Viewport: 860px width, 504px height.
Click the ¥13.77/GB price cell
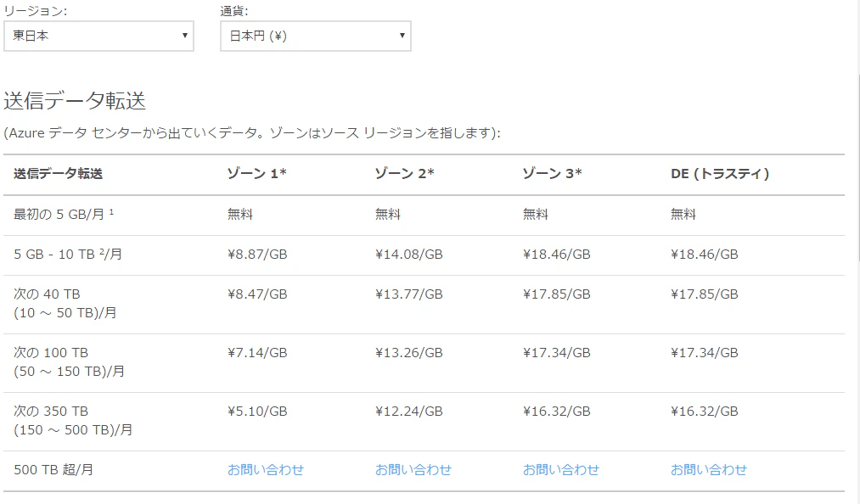pos(408,294)
